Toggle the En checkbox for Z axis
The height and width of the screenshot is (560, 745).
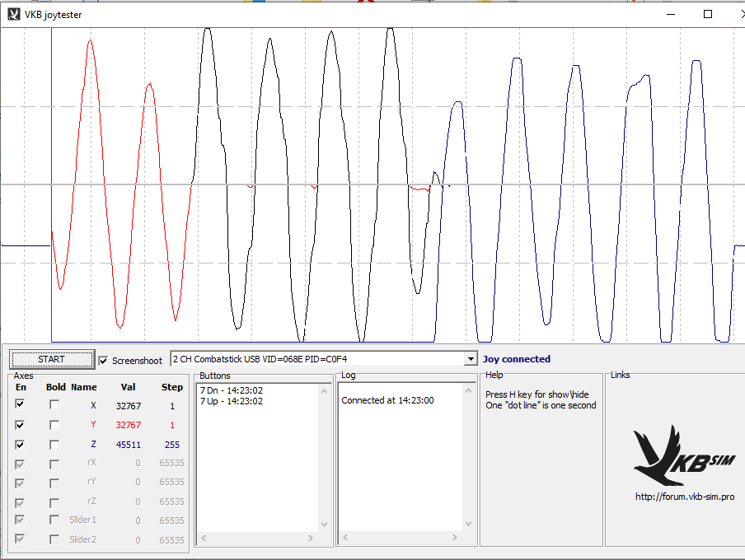click(x=20, y=445)
